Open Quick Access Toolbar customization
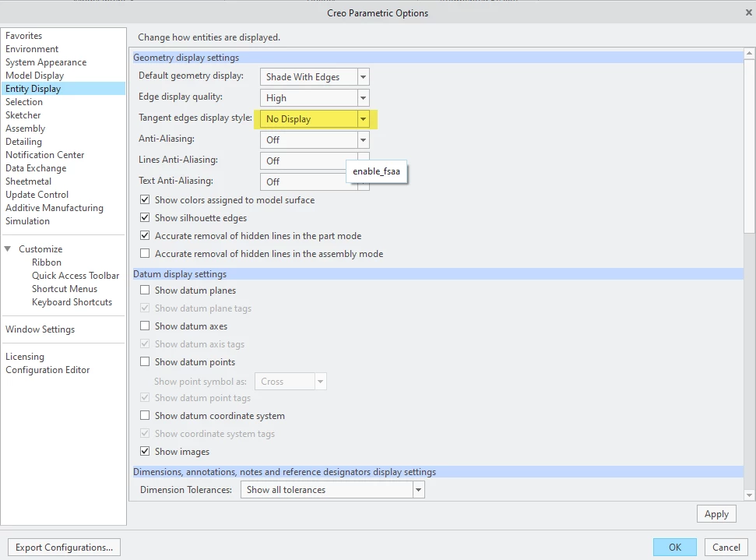Screen dimensions: 756x560 pyautogui.click(x=76, y=276)
